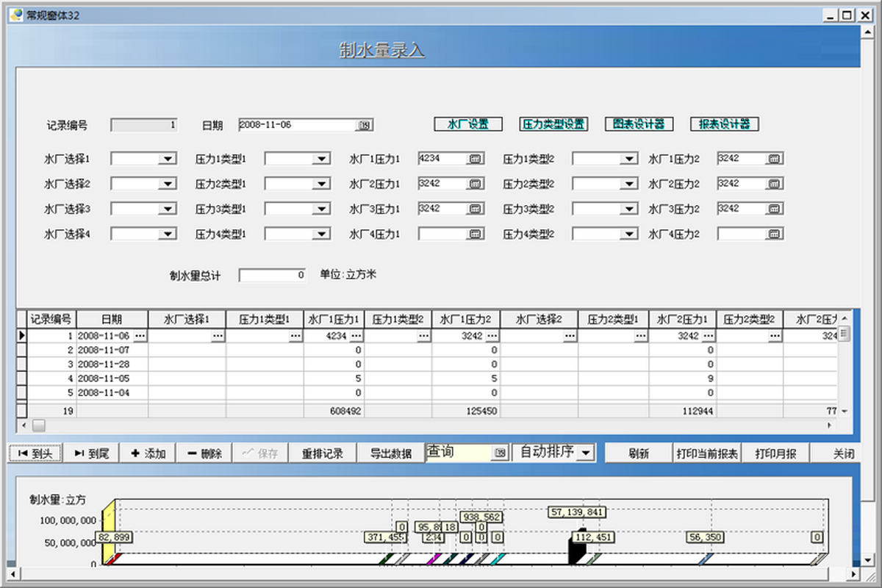Click footer total 125450
Screen dimensions: 882x588
point(481,412)
